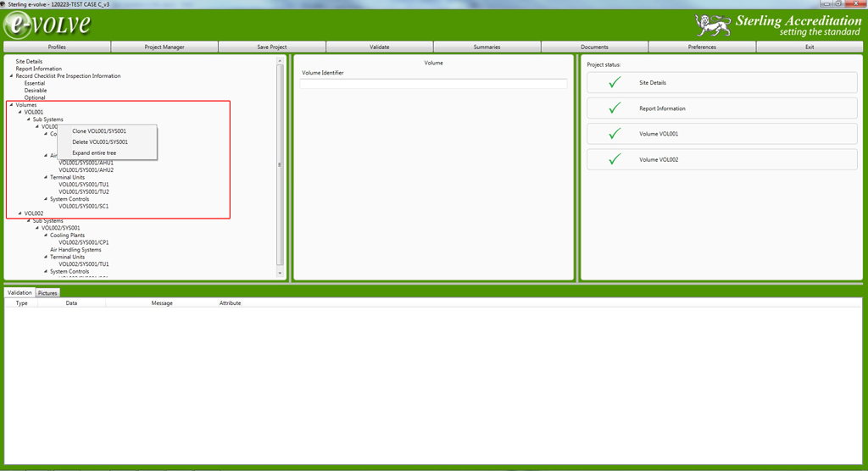Select VOL001/SYS001/AHU1 in the tree
Image resolution: width=868 pixels, height=471 pixels.
pos(86,163)
